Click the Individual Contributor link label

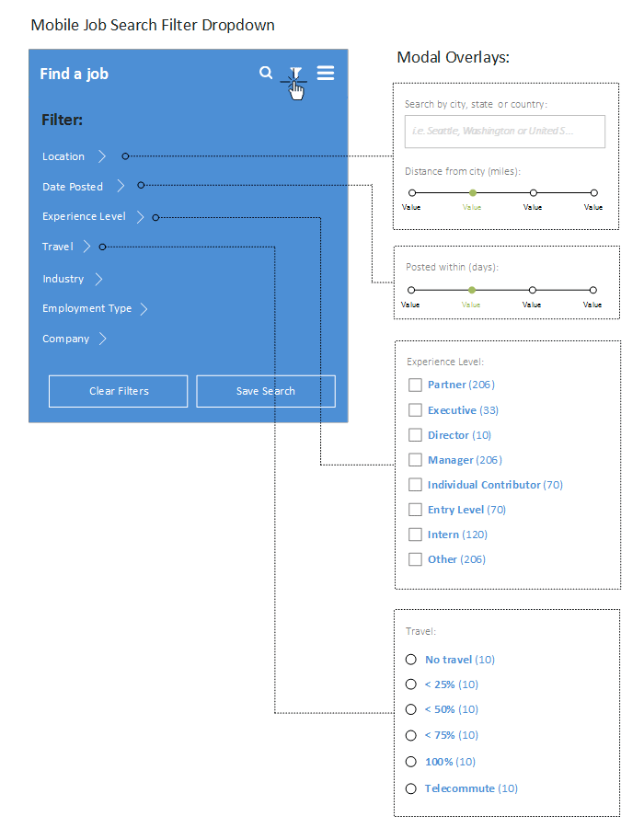pyautogui.click(x=484, y=485)
